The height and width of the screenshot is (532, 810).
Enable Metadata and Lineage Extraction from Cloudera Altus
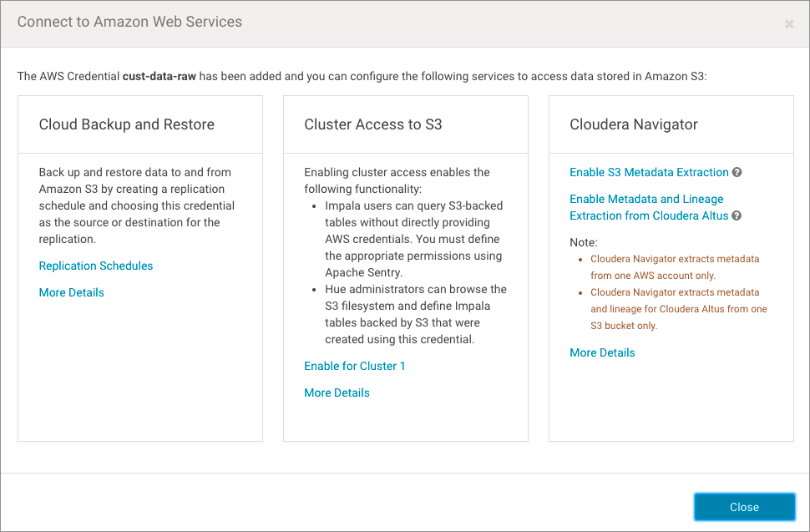coord(646,207)
